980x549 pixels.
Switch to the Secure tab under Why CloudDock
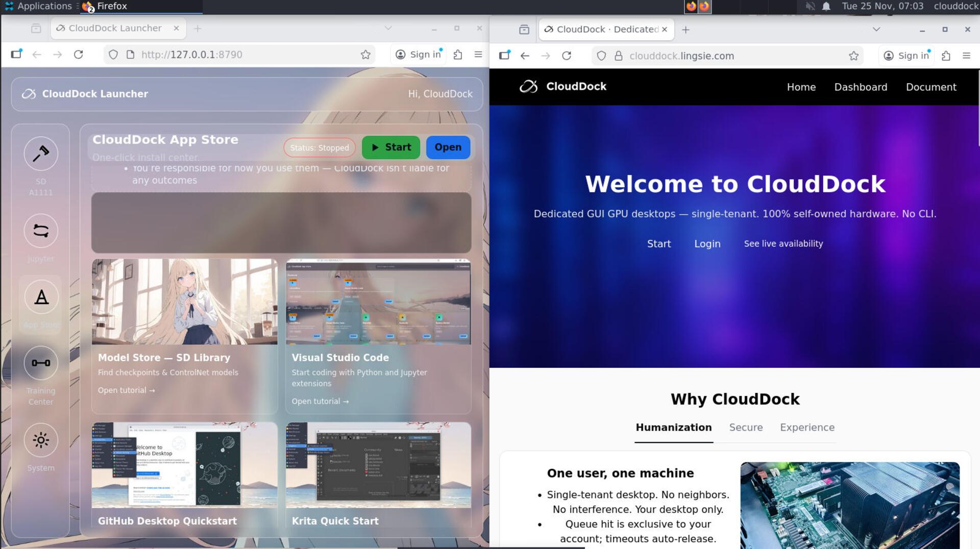pos(746,428)
